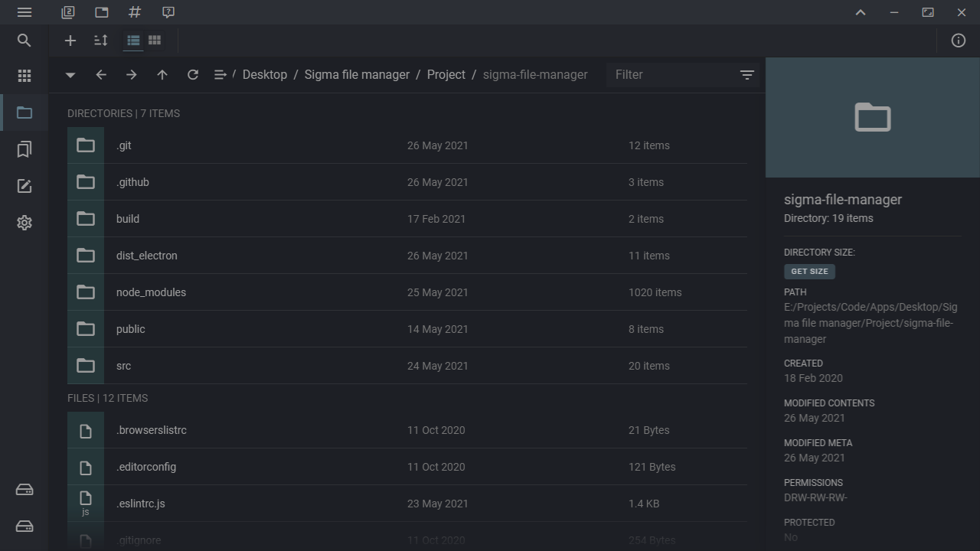Navigate to Desktop in the breadcrumb
Image resolution: width=980 pixels, height=551 pixels.
tap(265, 75)
